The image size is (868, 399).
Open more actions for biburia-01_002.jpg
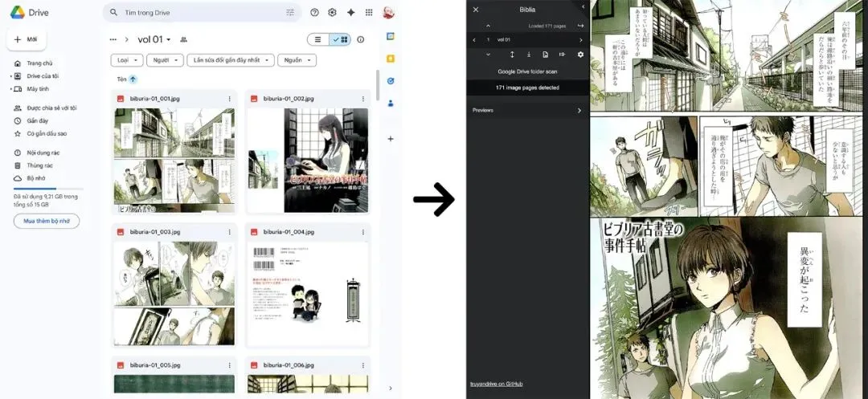point(362,99)
